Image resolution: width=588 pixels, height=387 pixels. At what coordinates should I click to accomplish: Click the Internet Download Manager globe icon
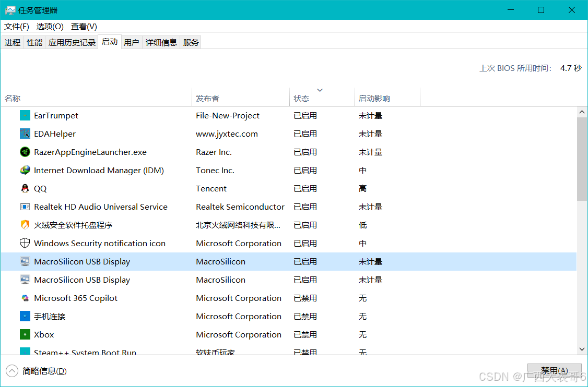click(25, 170)
